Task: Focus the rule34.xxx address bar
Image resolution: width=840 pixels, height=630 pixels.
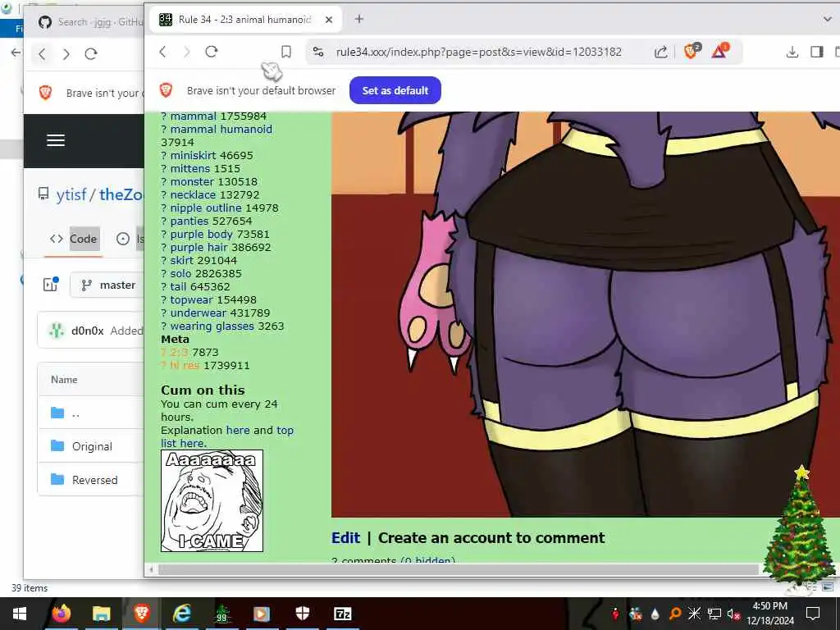Action: (x=478, y=52)
